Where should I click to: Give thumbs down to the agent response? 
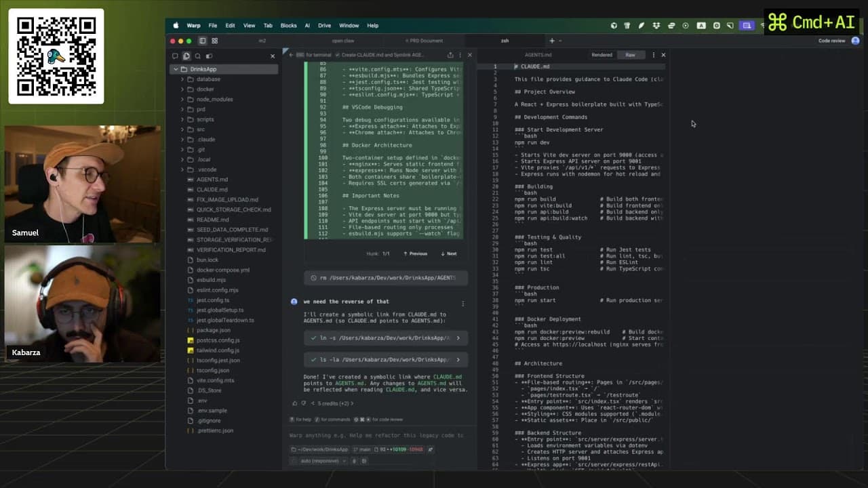pos(303,403)
